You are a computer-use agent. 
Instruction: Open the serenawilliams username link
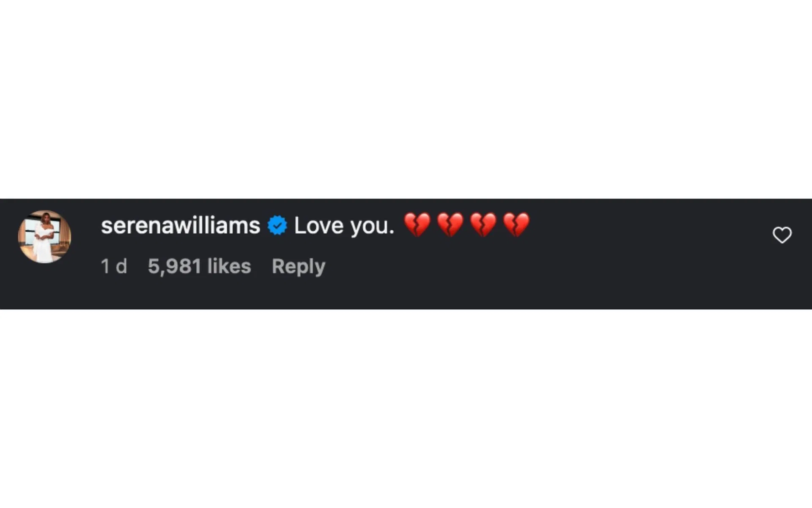click(181, 225)
